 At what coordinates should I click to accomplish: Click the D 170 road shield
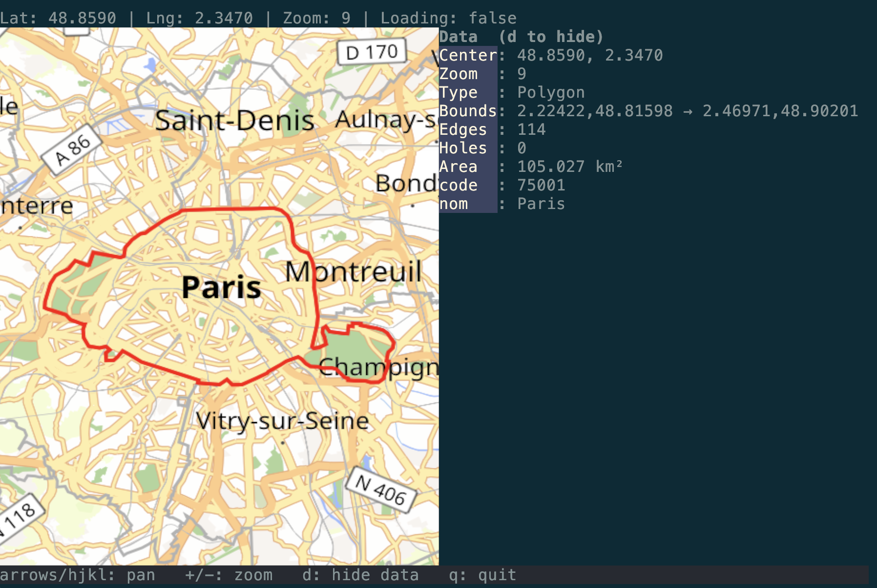[372, 52]
